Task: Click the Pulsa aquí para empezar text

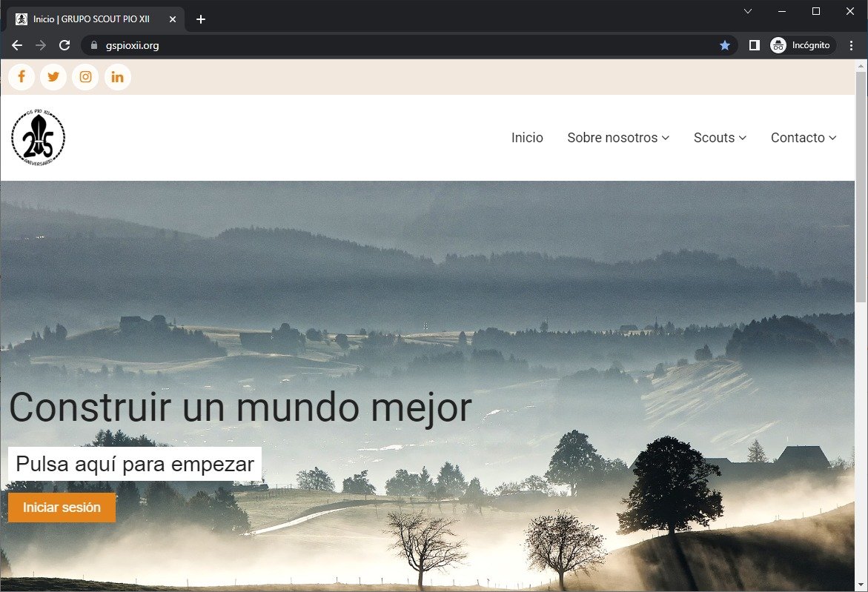Action: pos(133,464)
